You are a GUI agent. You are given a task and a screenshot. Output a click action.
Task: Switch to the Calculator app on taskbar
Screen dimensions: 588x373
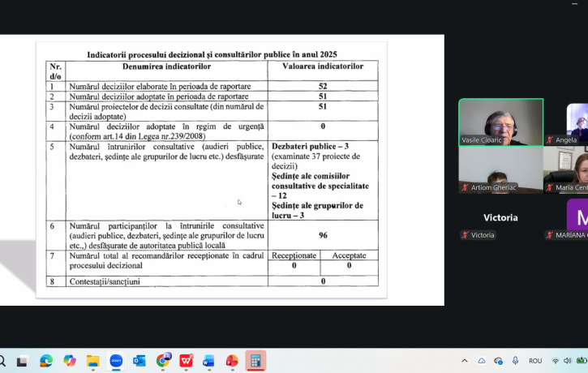point(255,361)
